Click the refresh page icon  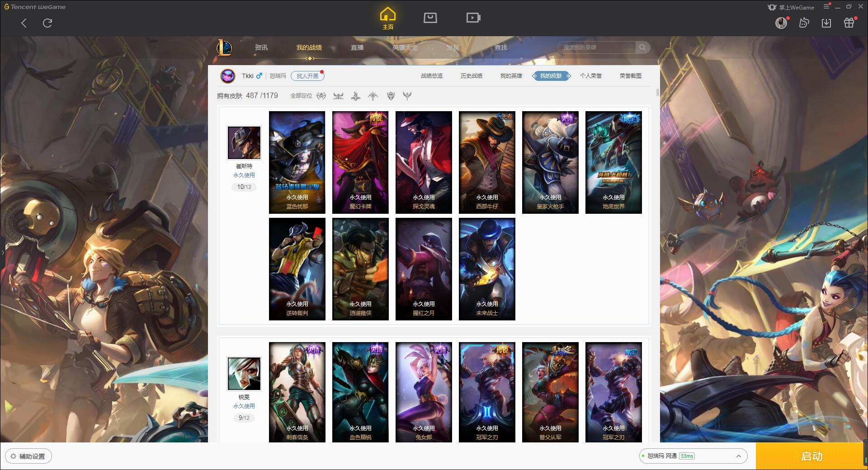click(47, 23)
